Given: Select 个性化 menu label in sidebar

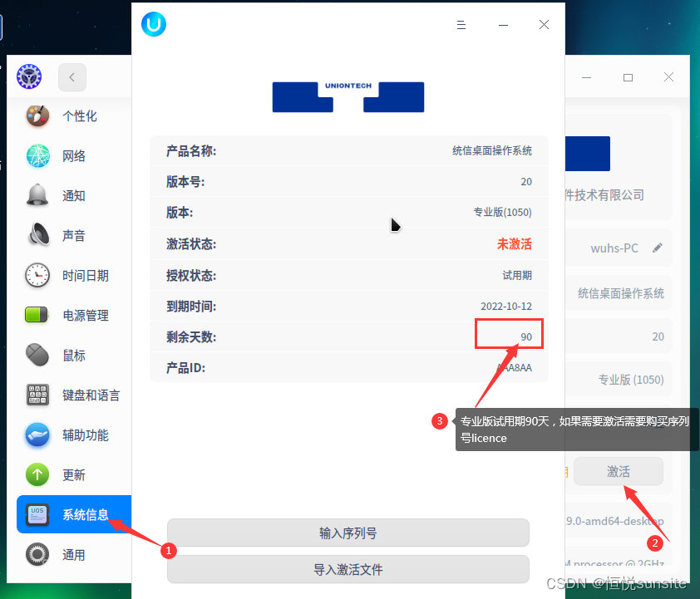Looking at the screenshot, I should point(80,116).
